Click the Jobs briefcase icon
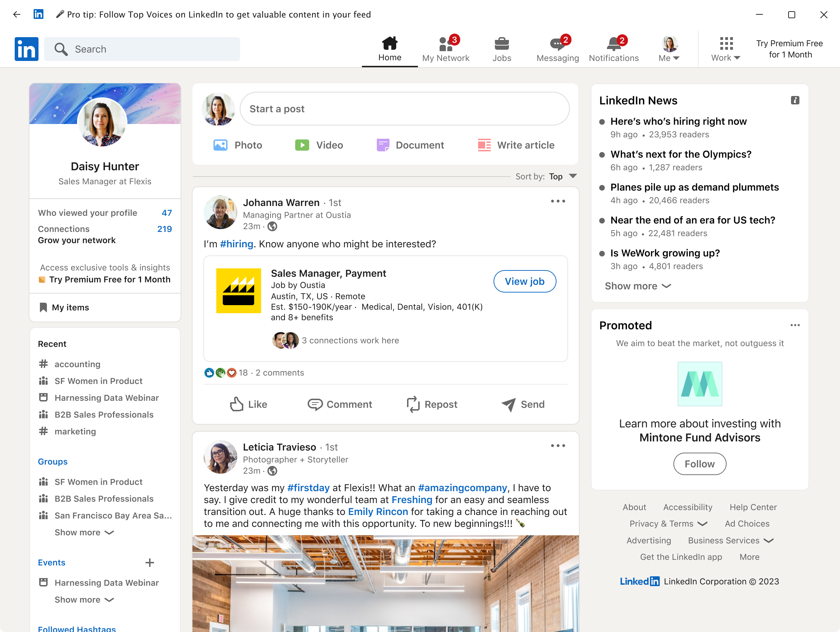Screen dimensions: 840x632 pos(501,44)
